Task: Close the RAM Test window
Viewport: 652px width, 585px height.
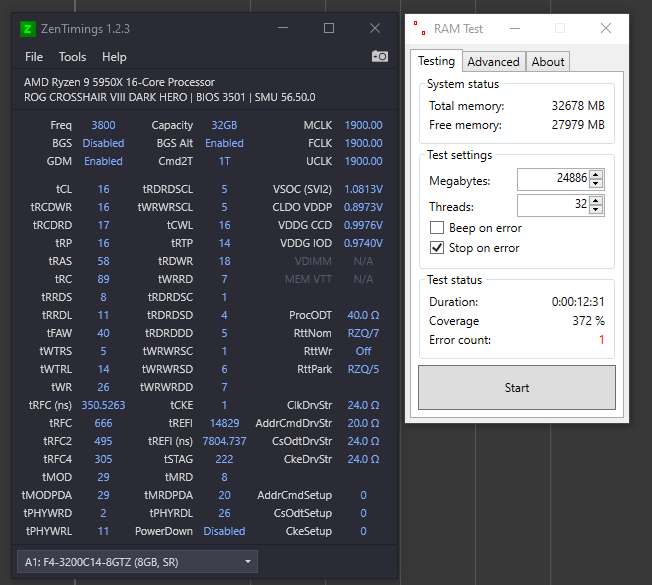Action: (606, 28)
